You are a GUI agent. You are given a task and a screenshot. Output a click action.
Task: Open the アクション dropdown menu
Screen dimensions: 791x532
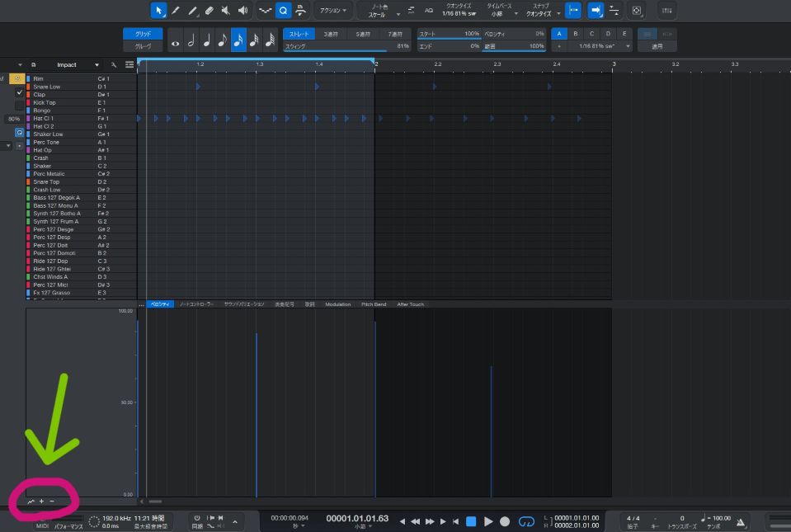coord(332,11)
